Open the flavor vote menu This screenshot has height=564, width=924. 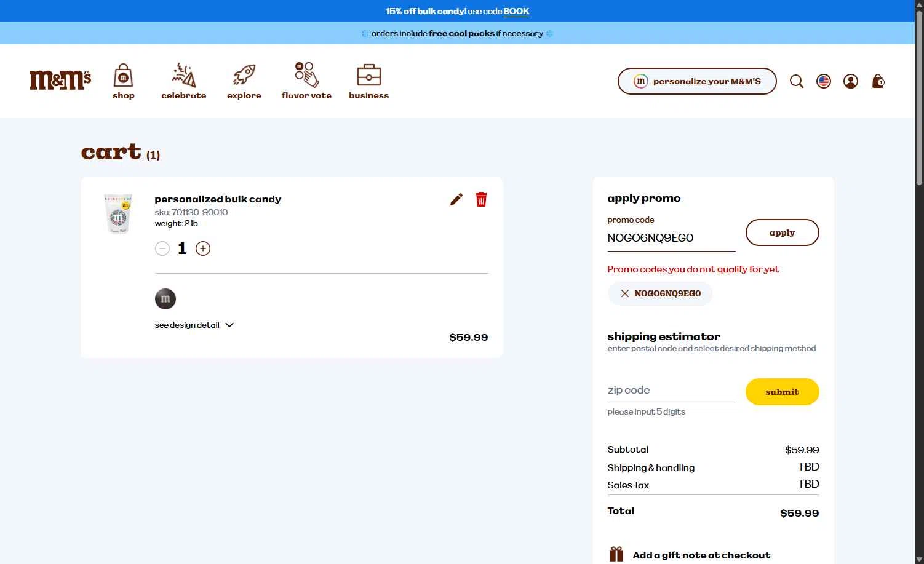pos(306,81)
